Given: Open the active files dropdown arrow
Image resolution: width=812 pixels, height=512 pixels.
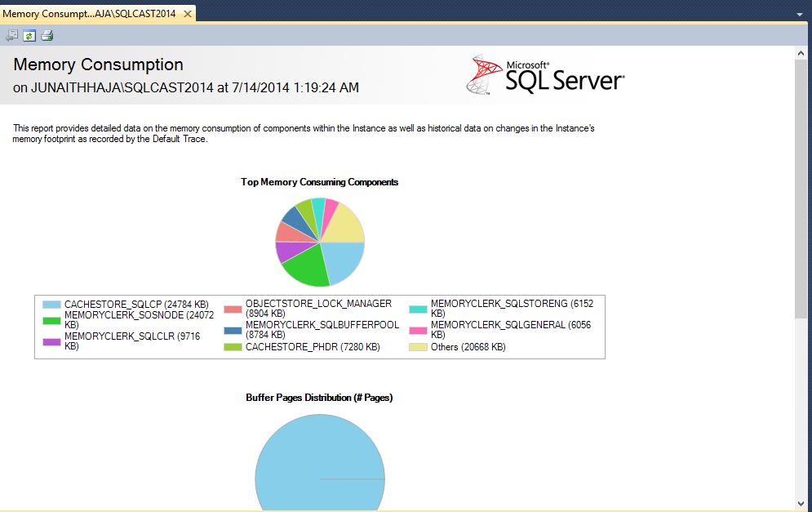Looking at the screenshot, I should pyautogui.click(x=800, y=15).
